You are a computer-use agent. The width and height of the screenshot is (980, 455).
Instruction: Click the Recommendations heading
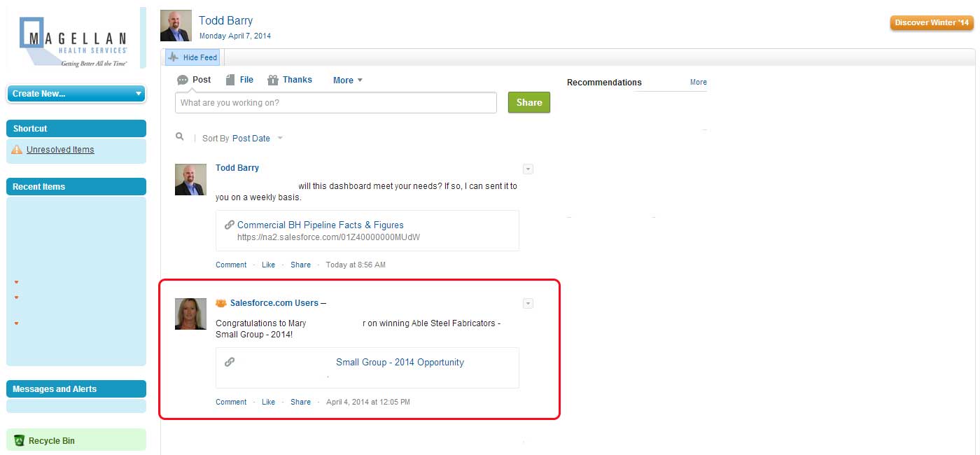click(x=604, y=83)
